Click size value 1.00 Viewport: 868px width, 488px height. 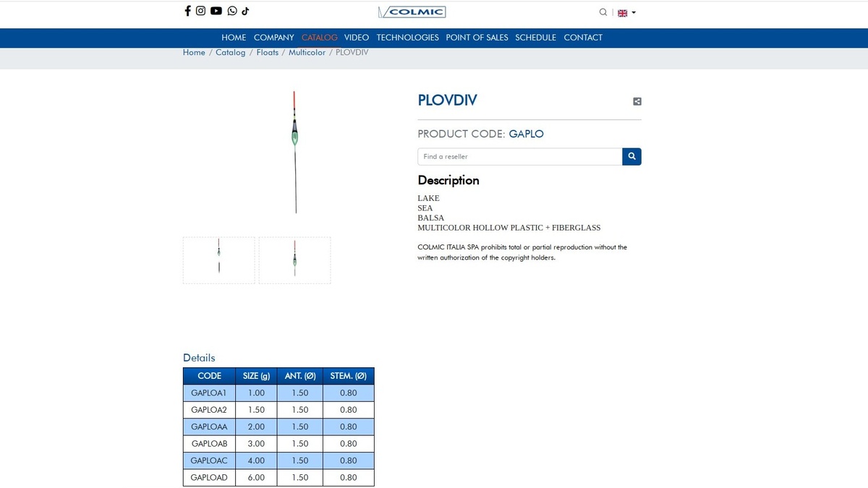(257, 393)
